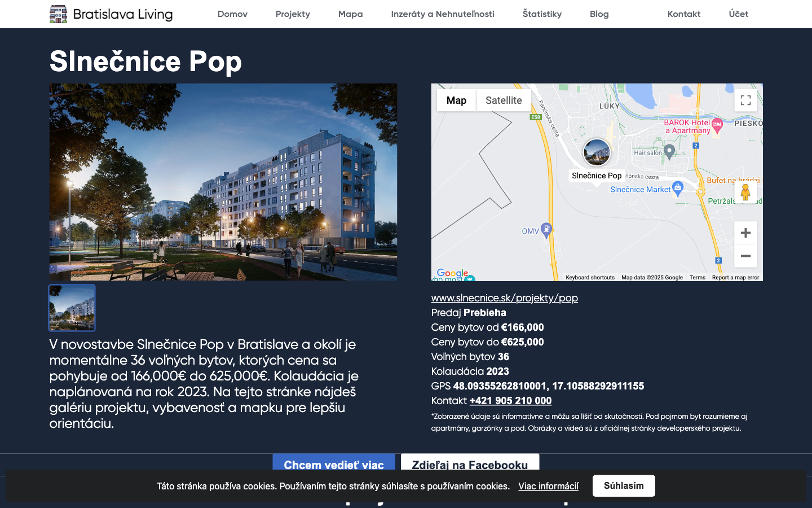The width and height of the screenshot is (812, 508).
Task: Zoom in using the map plus icon
Action: [745, 233]
